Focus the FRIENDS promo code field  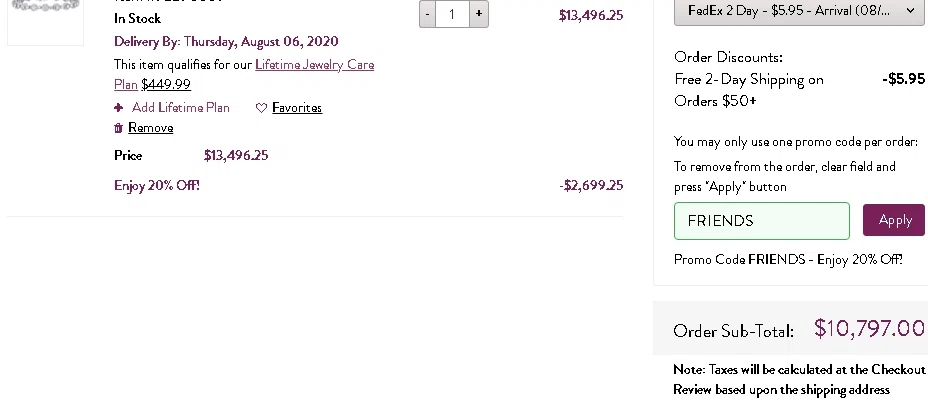pyautogui.click(x=761, y=221)
